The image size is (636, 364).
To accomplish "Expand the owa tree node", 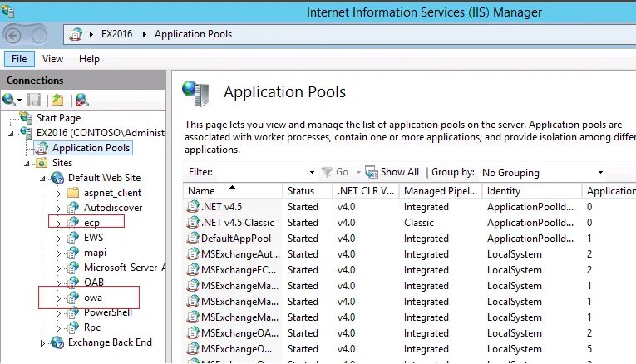I will pyautogui.click(x=58, y=298).
